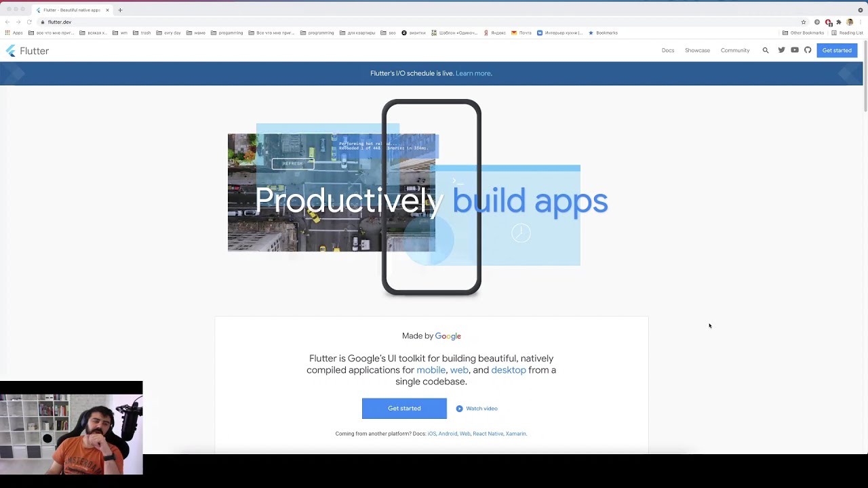Open Flutter's Twitter icon link
This screenshot has width=868, height=488.
click(x=781, y=50)
